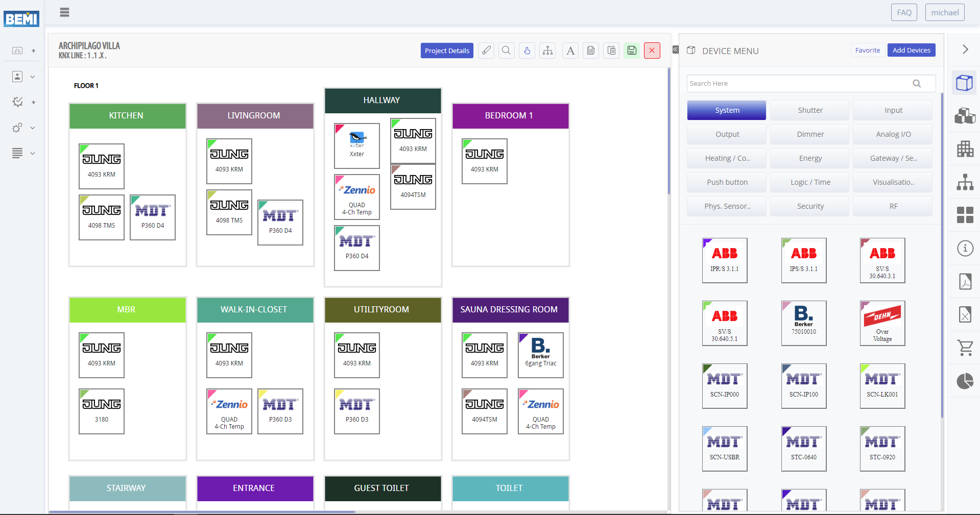The height and width of the screenshot is (515, 980).
Task: Collapse device menu panel with double arrow
Action: 676,50
